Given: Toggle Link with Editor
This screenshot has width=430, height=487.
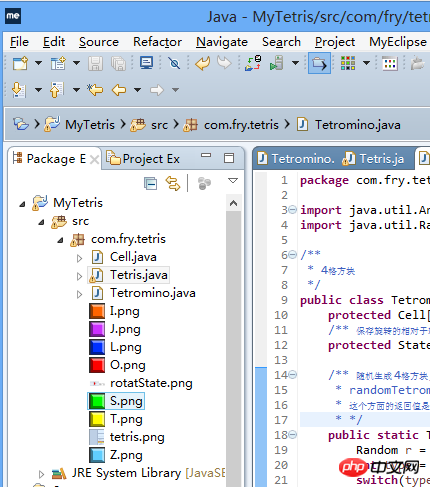Looking at the screenshot, I should [x=173, y=183].
